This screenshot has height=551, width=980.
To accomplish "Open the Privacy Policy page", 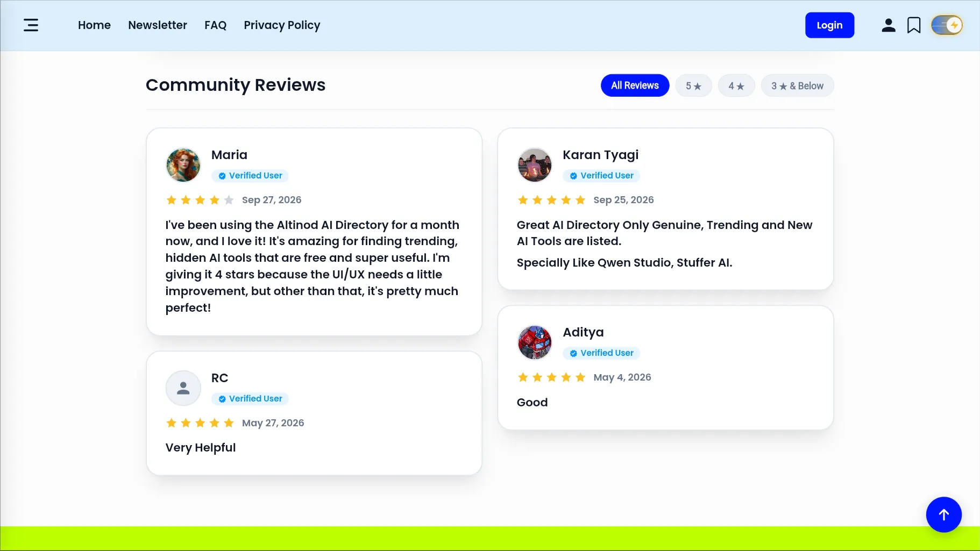I will point(282,25).
